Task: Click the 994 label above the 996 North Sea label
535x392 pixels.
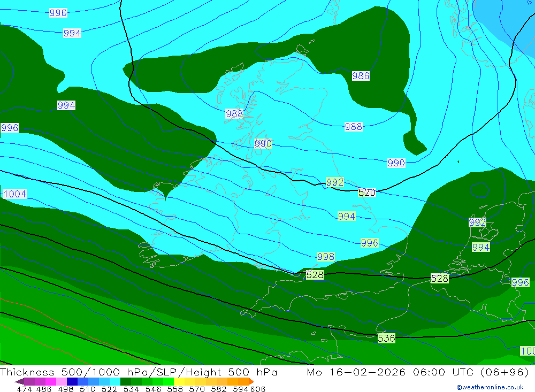Action: 346,216
